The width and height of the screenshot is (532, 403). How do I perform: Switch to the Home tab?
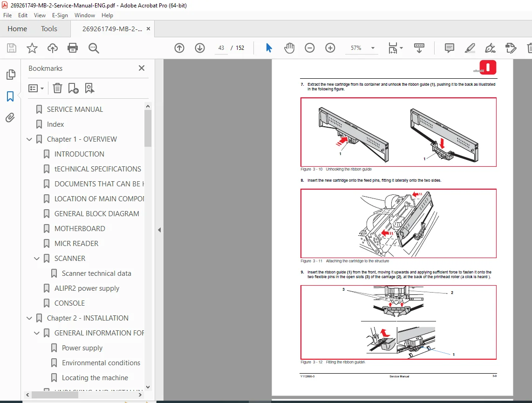coord(17,29)
